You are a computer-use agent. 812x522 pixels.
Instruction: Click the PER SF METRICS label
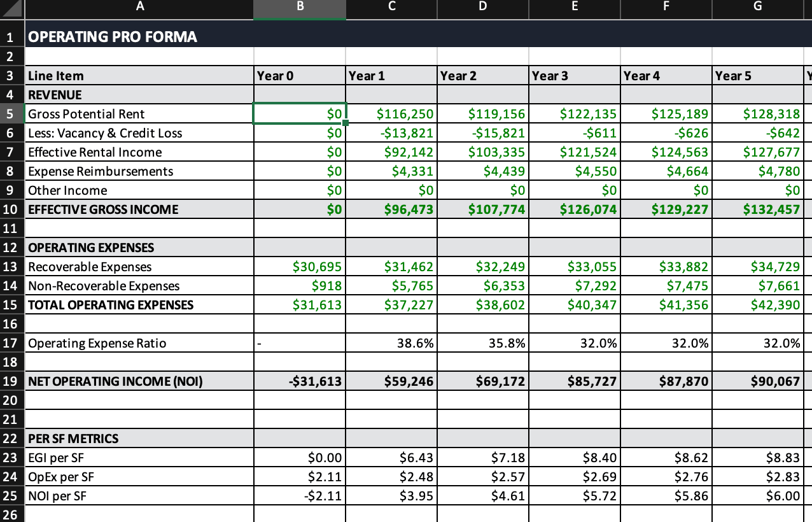73,439
